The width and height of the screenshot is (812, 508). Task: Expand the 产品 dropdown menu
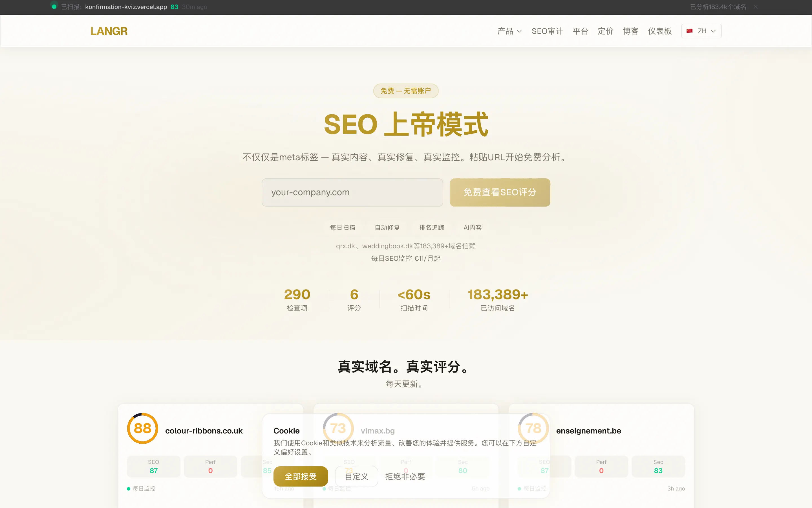pyautogui.click(x=509, y=31)
